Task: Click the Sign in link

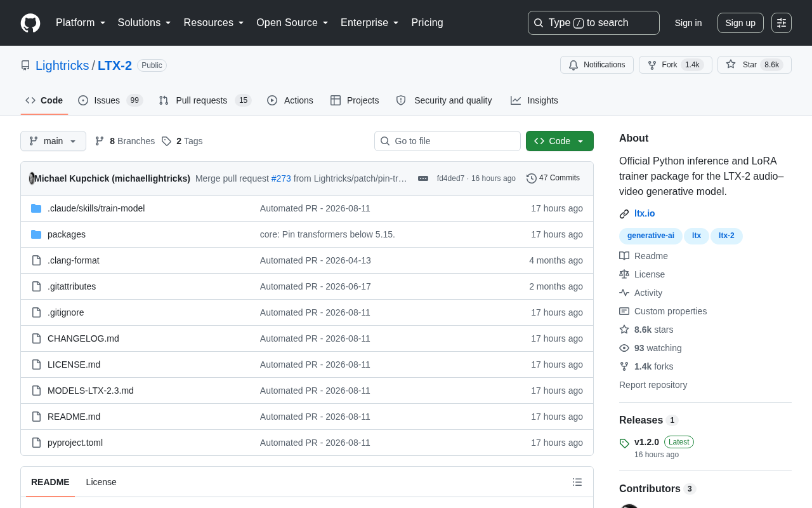Action: pyautogui.click(x=688, y=23)
